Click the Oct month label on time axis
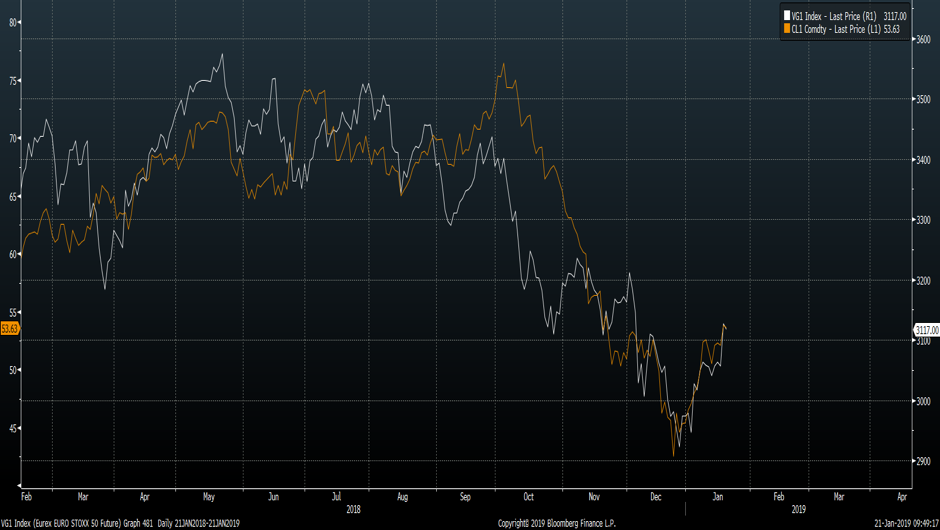Screen dimensions: 940x530 (528, 497)
